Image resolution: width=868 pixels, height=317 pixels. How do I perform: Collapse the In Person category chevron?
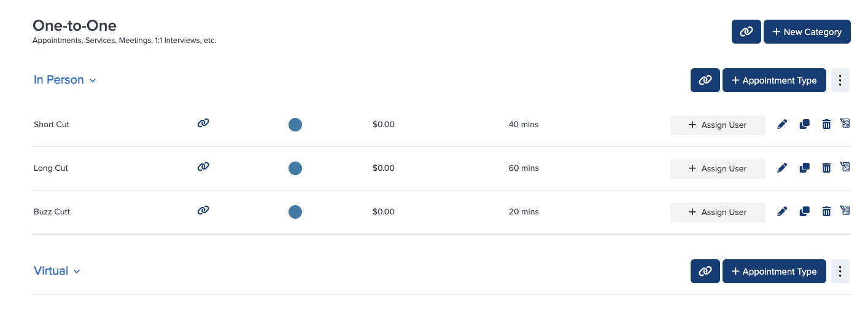93,80
